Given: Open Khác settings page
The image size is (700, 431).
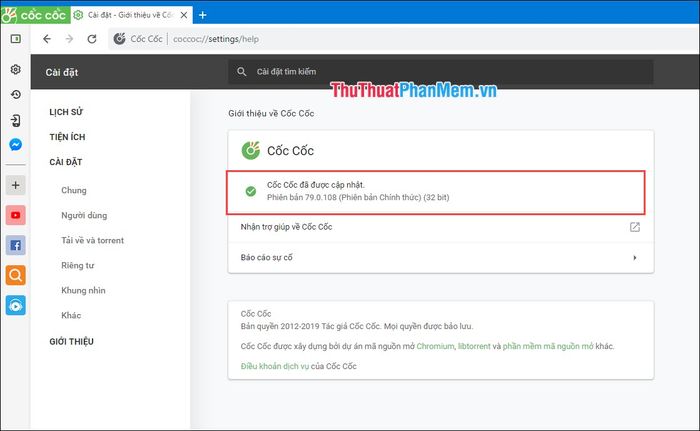Looking at the screenshot, I should coord(71,315).
